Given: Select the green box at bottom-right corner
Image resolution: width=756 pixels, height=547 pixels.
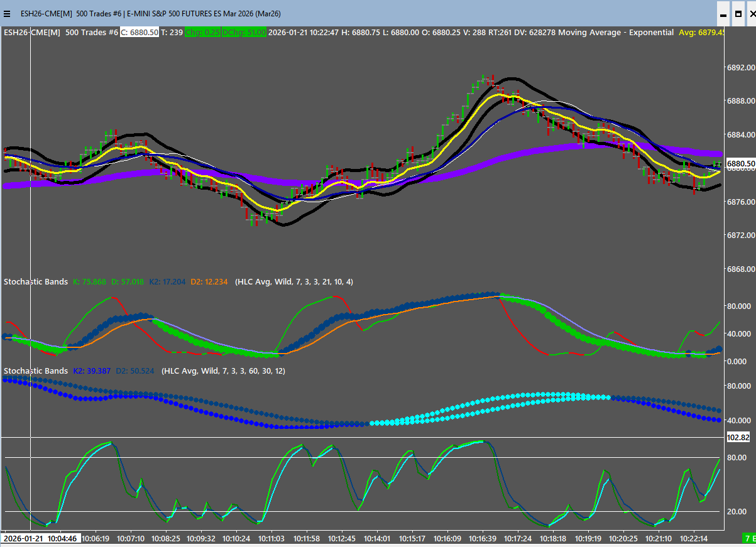Looking at the screenshot, I should tap(749, 538).
